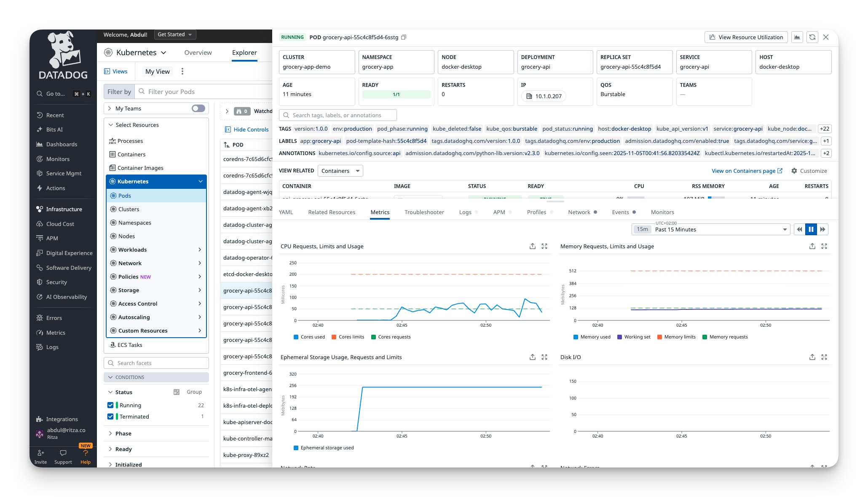
Task: Click the View Resource Utilization button
Action: [x=746, y=37]
